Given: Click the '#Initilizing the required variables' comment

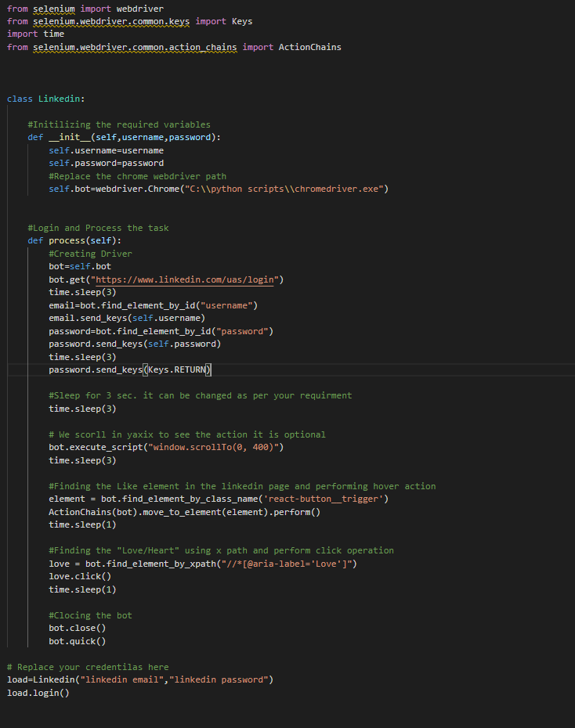Looking at the screenshot, I should 119,124.
